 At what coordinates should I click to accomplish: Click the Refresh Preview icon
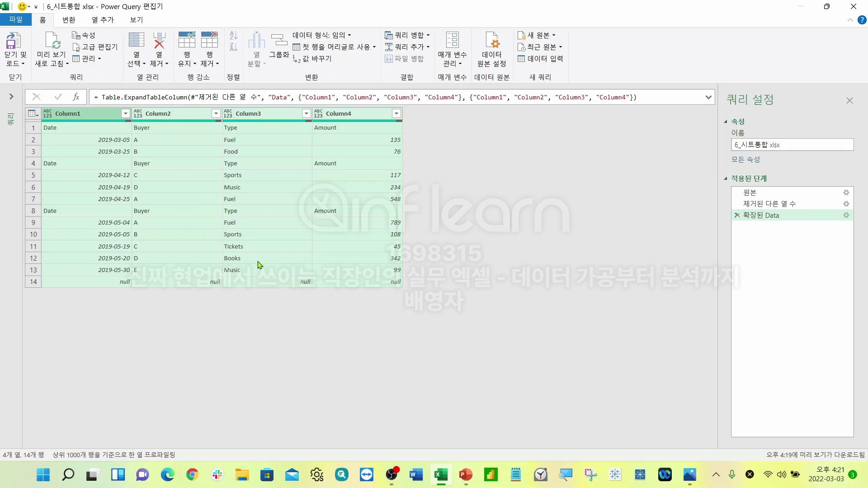coord(52,41)
